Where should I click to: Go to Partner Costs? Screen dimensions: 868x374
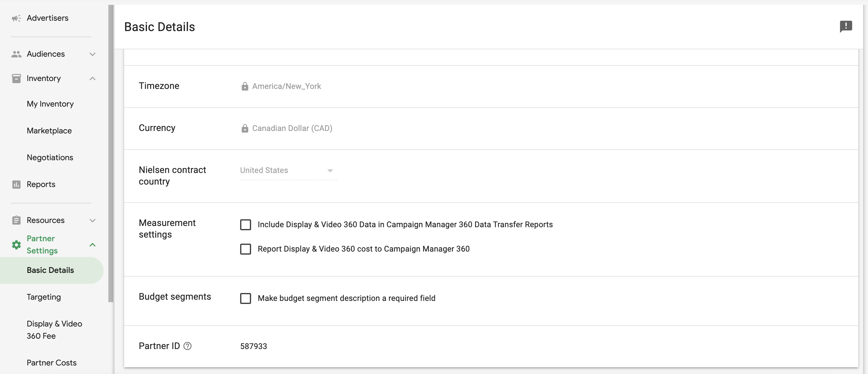coord(51,363)
